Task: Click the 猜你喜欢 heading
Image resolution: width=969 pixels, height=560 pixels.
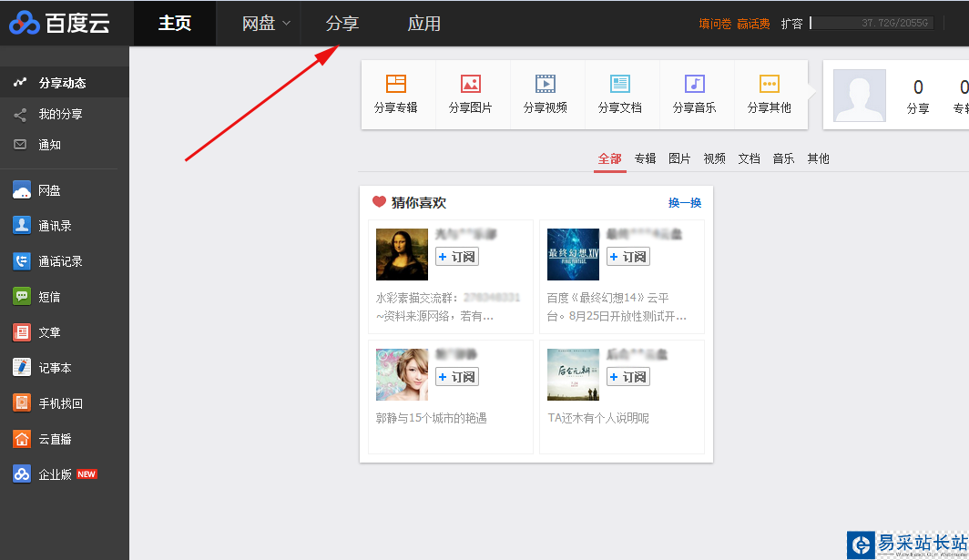Action: click(418, 203)
